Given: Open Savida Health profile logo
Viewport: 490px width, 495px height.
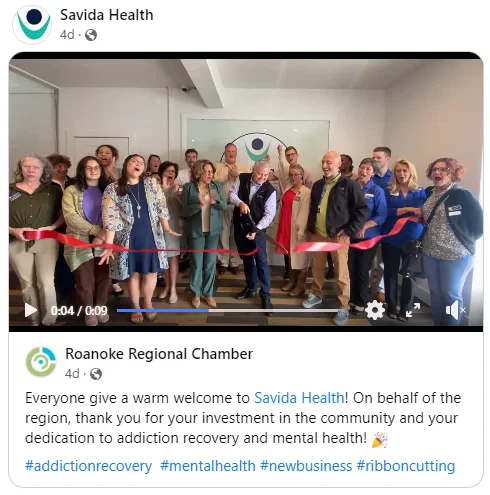Looking at the screenshot, I should tap(32, 24).
